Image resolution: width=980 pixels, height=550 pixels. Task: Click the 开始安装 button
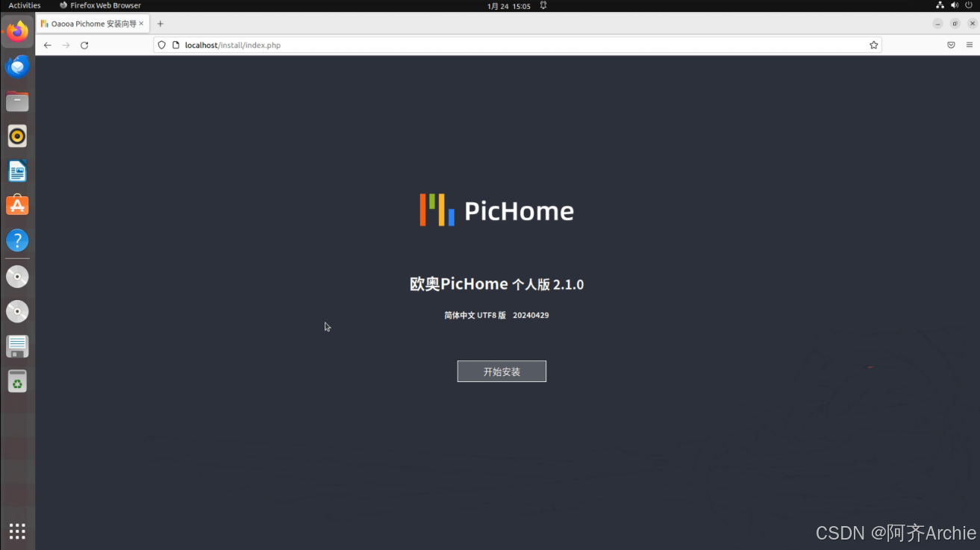pyautogui.click(x=502, y=371)
